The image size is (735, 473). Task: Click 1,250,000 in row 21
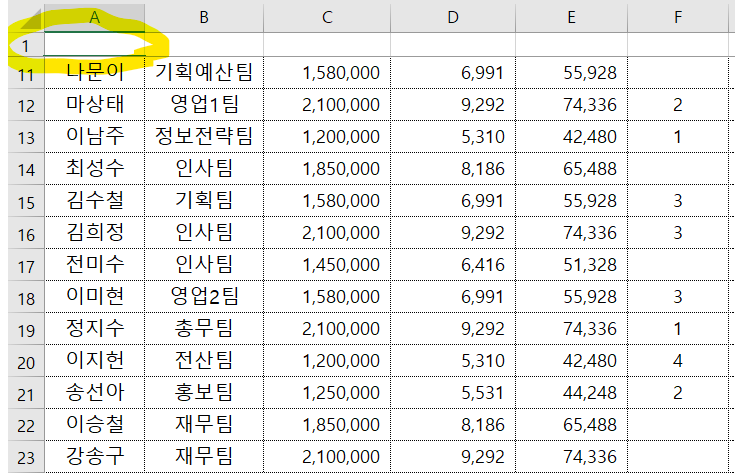327,392
